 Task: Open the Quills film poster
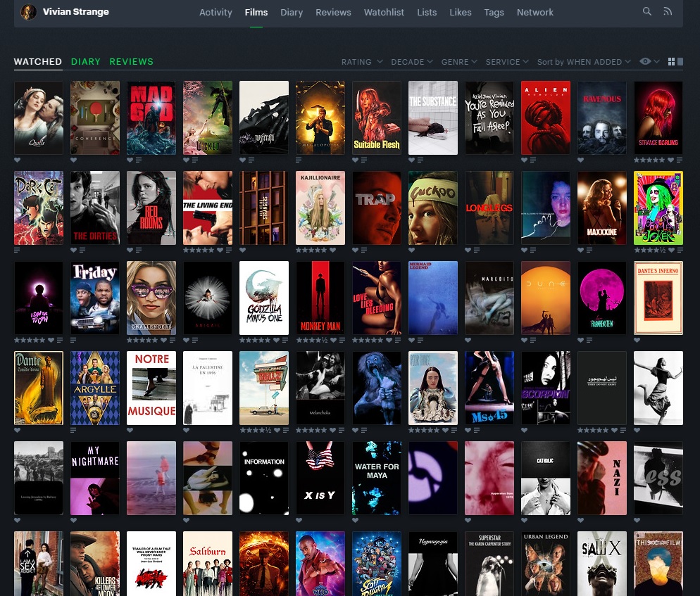39,118
